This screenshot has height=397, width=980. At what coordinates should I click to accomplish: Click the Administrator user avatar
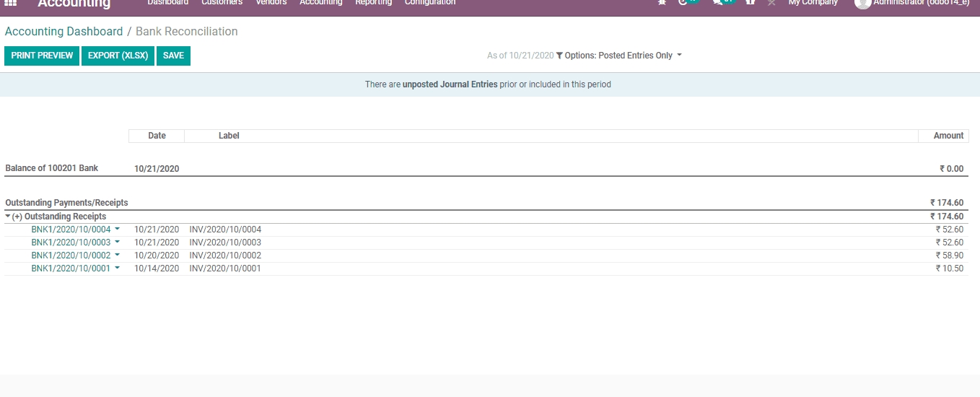coord(862,3)
